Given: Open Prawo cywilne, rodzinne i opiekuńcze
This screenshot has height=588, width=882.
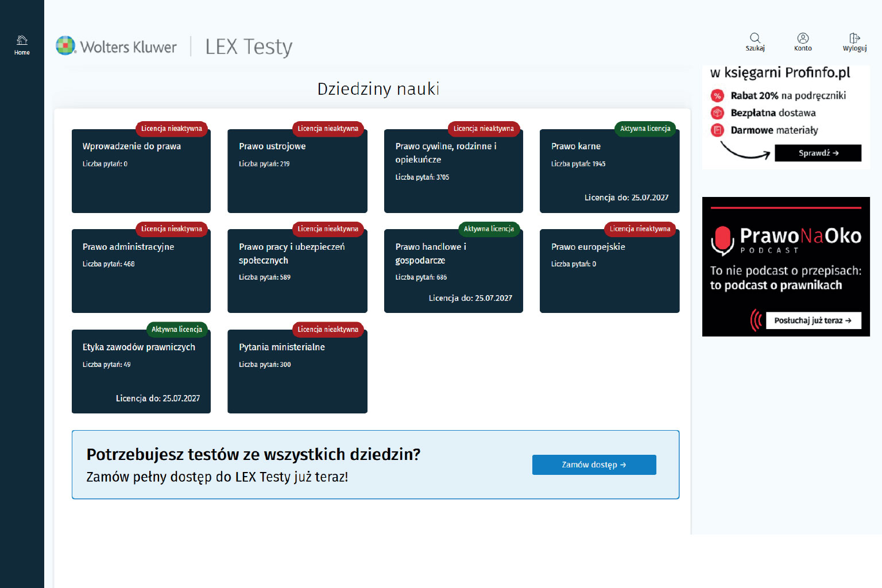Looking at the screenshot, I should coord(453,172).
